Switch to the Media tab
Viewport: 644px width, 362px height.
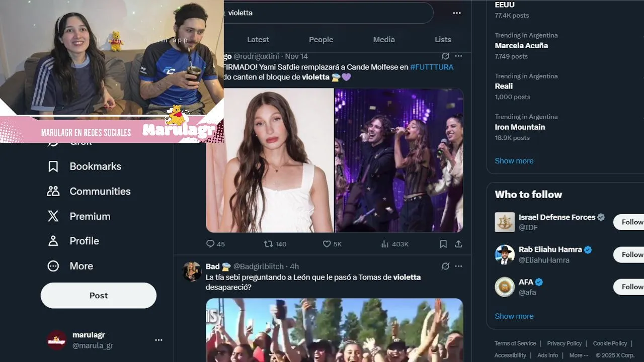click(384, 40)
